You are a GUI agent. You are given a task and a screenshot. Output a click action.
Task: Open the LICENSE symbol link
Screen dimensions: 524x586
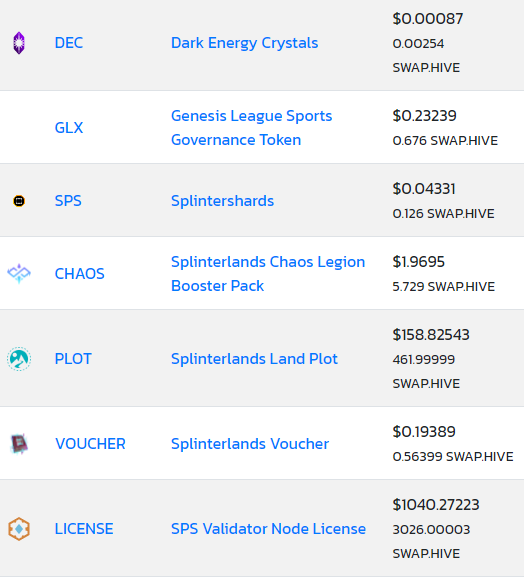pos(84,529)
